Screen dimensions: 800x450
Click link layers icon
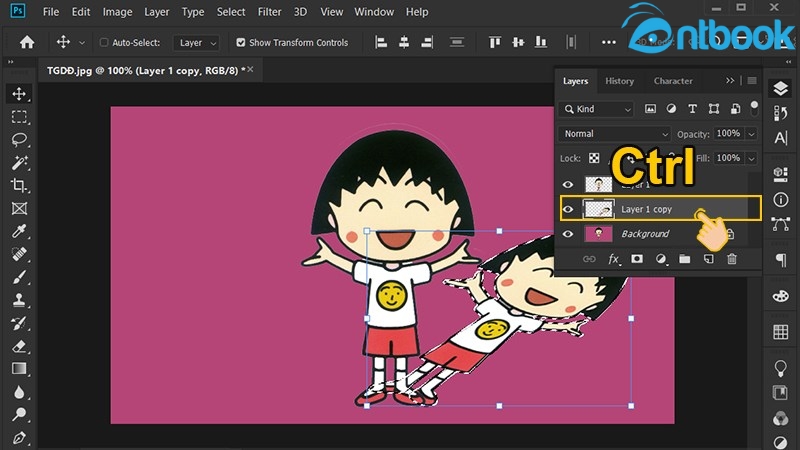(589, 259)
